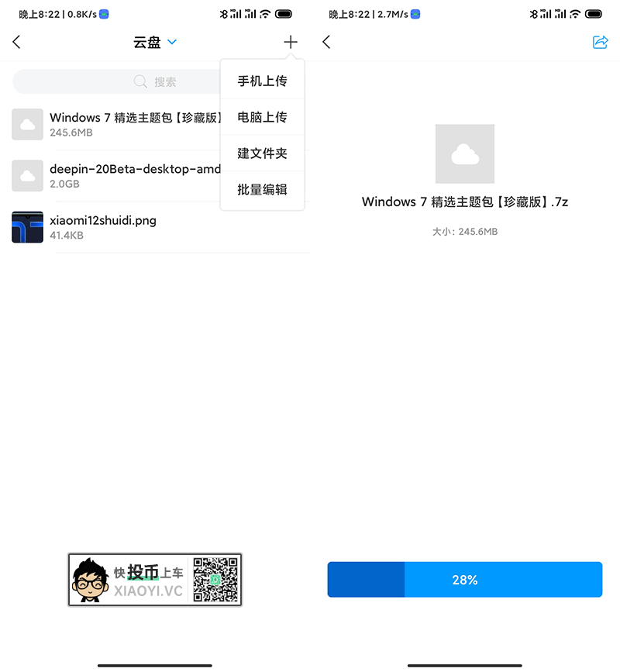The height and width of the screenshot is (672, 620).
Task: Tap the share icon on the download screen
Action: click(x=601, y=42)
